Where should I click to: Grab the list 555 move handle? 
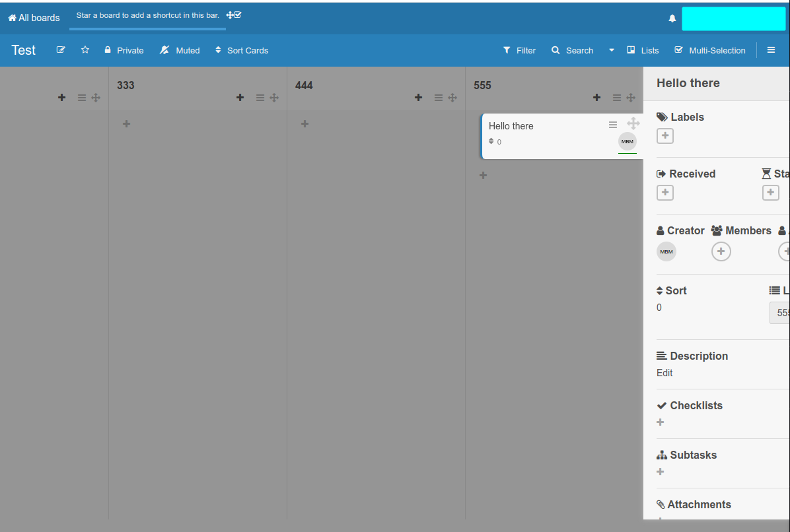click(x=631, y=98)
